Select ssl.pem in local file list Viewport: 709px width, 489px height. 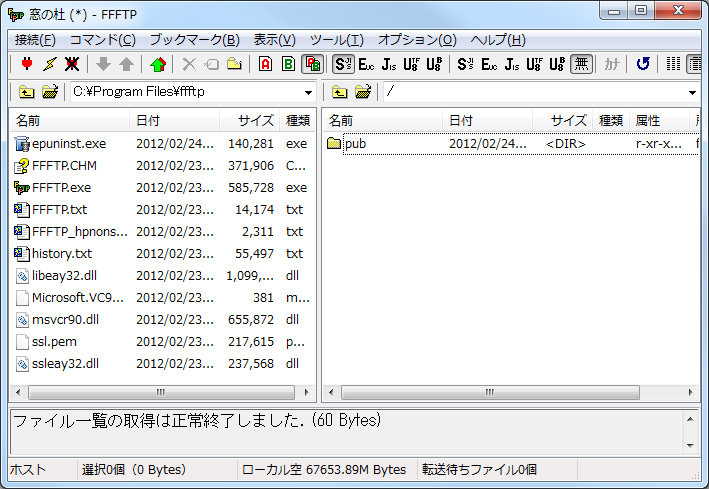point(46,342)
